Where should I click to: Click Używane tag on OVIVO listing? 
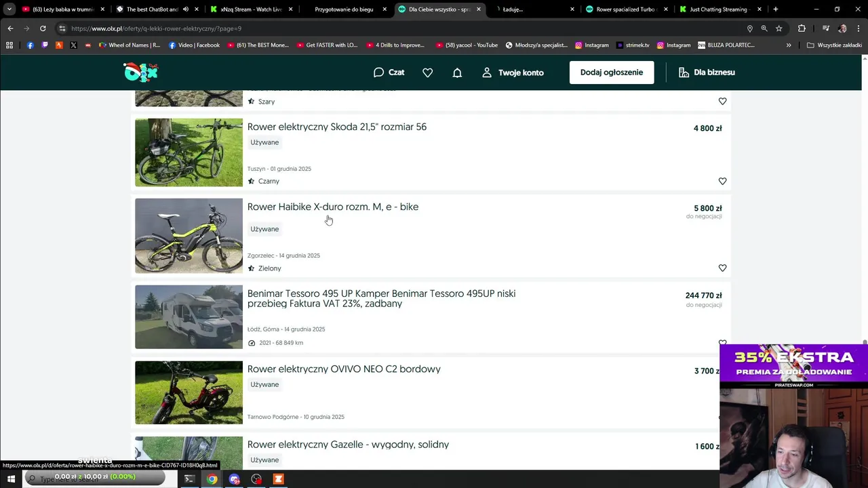tap(264, 384)
